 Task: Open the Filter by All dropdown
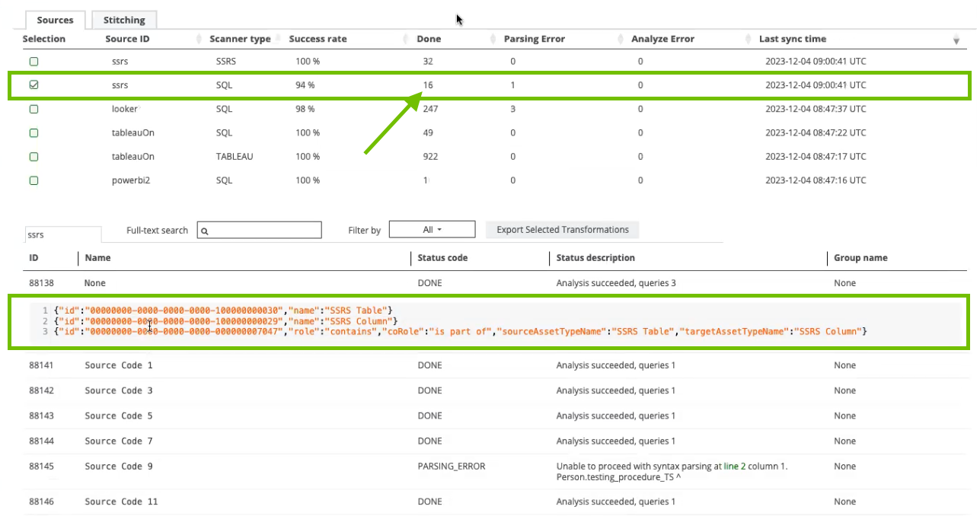pos(432,230)
